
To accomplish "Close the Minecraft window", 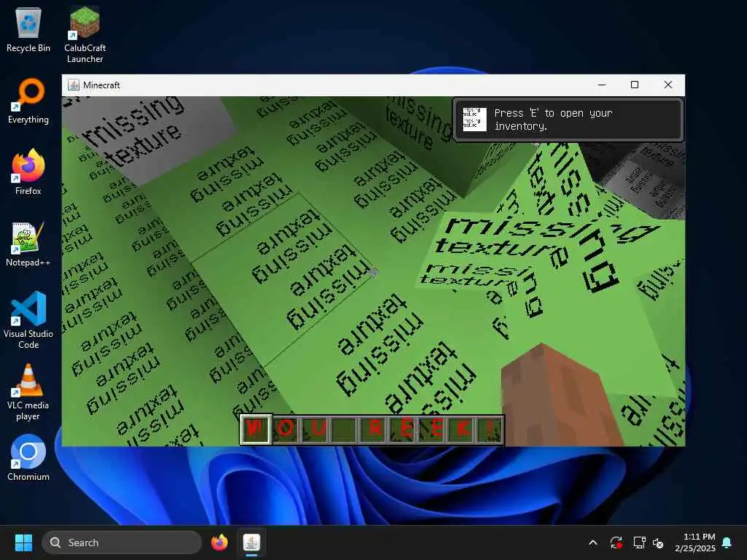I will 668,85.
